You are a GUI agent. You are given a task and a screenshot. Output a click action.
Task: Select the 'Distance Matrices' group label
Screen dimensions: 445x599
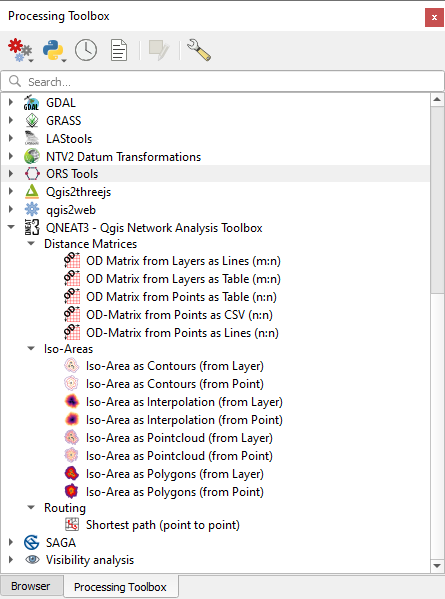click(x=91, y=244)
